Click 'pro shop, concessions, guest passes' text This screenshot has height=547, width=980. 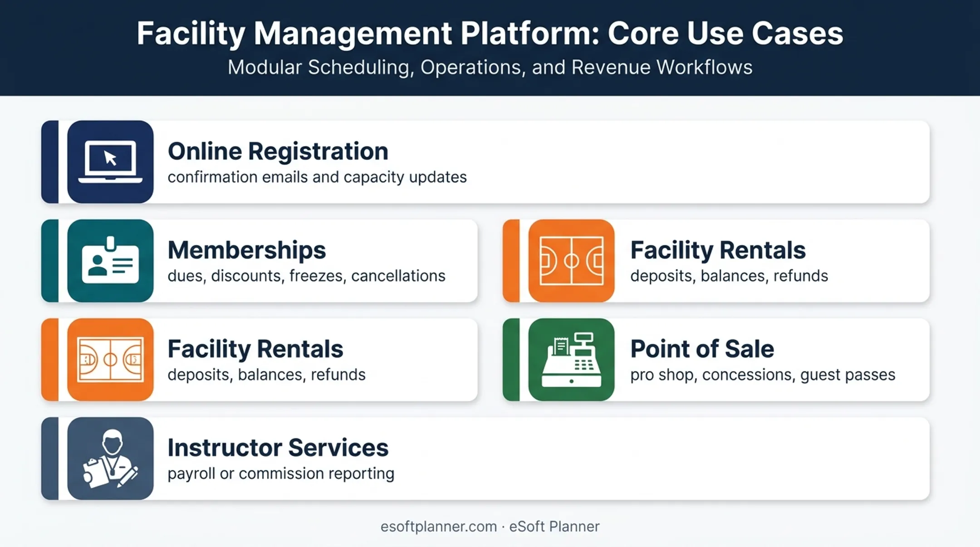pos(763,375)
